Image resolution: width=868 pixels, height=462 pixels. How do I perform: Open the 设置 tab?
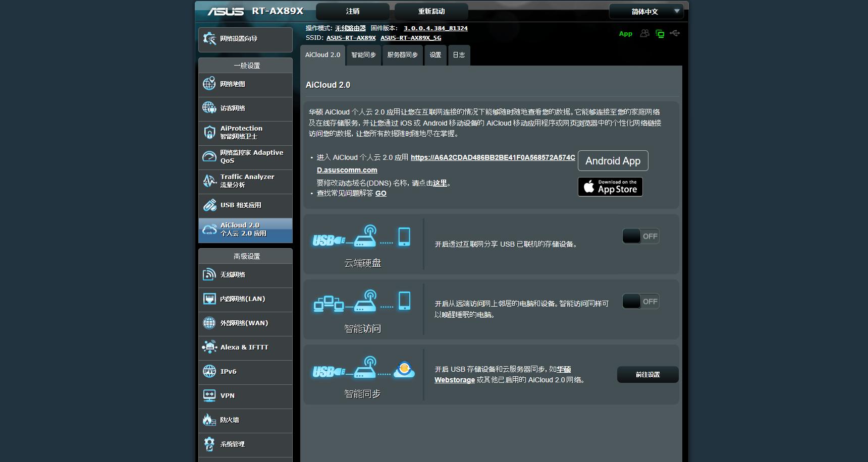(x=436, y=55)
